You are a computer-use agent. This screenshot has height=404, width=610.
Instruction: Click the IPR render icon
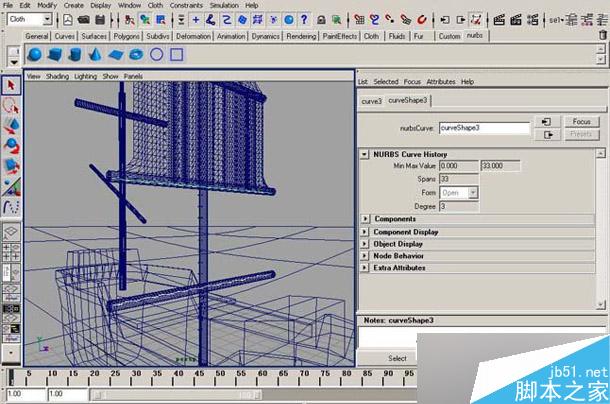coord(516,19)
